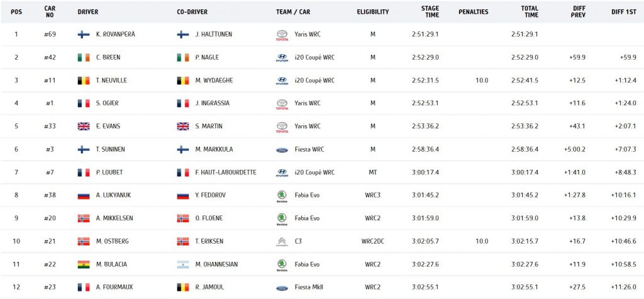Select the ELIGIBILITY column header
Screen dimensions: 644x299
point(372,12)
